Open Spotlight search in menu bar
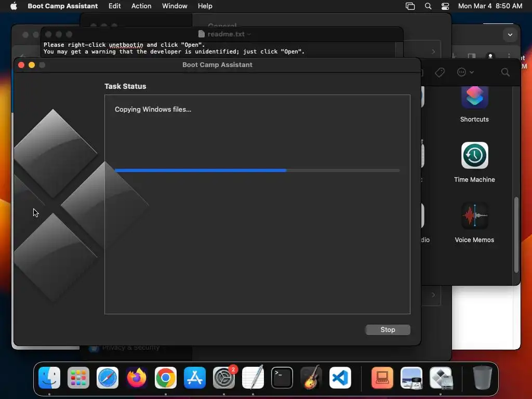 click(x=428, y=6)
